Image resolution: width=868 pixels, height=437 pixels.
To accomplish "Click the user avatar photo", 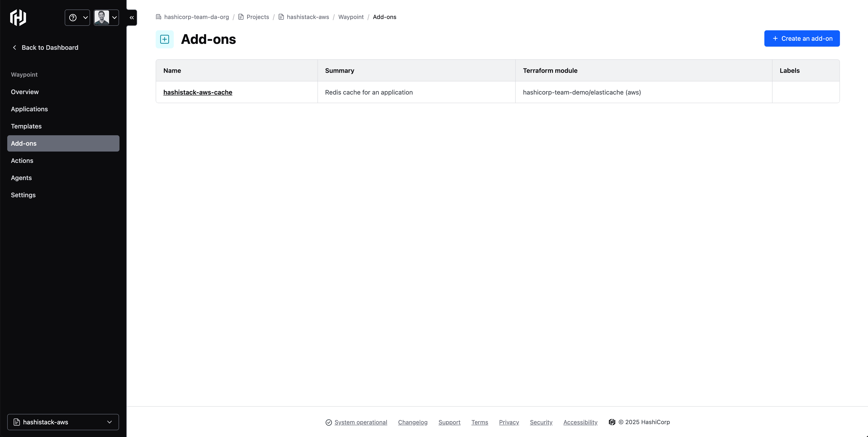I will (101, 17).
